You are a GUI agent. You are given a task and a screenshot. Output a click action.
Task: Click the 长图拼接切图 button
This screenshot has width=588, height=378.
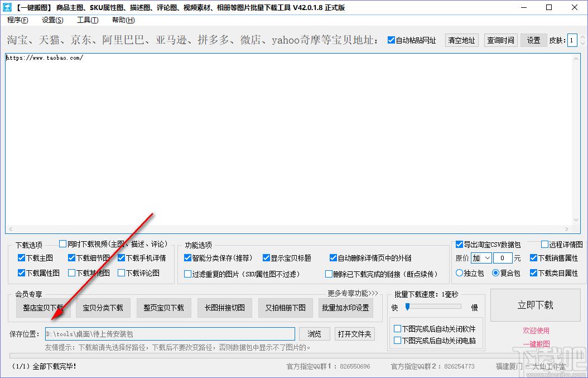[x=225, y=308]
